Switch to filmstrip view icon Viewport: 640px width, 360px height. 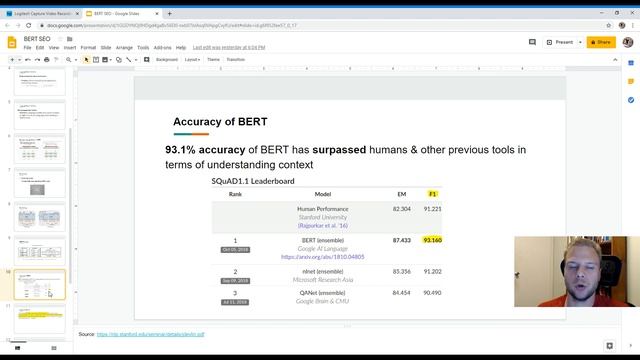coord(18,348)
